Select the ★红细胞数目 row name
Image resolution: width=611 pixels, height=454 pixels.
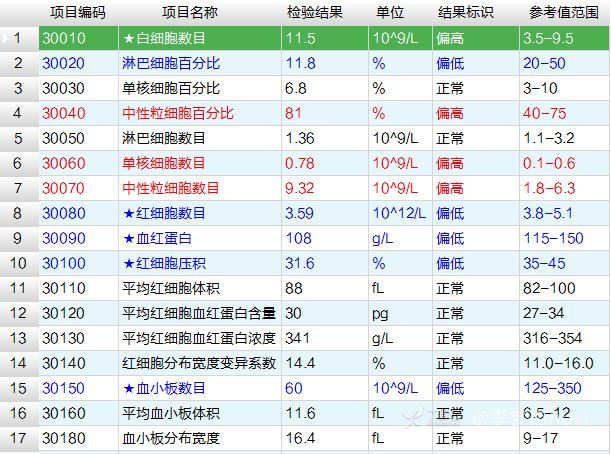(164, 213)
